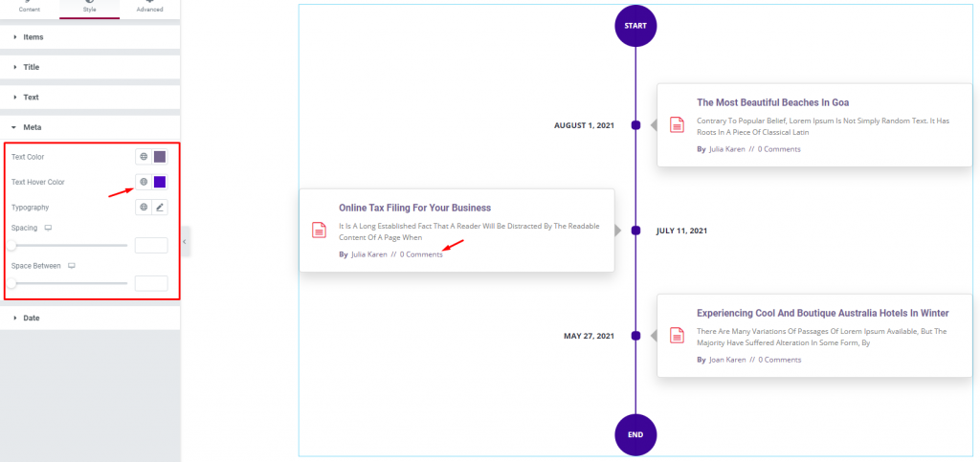
Task: Expand the Date section
Action: pyautogui.click(x=90, y=318)
